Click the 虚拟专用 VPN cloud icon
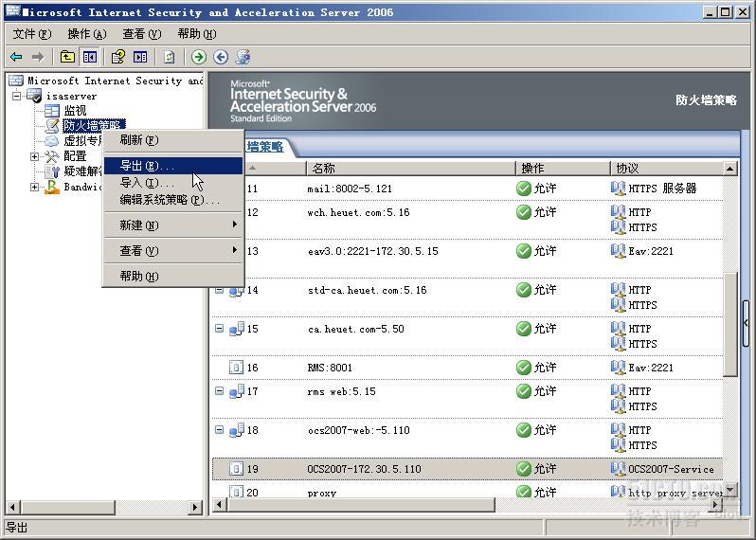Image resolution: width=756 pixels, height=540 pixels. pyautogui.click(x=51, y=141)
